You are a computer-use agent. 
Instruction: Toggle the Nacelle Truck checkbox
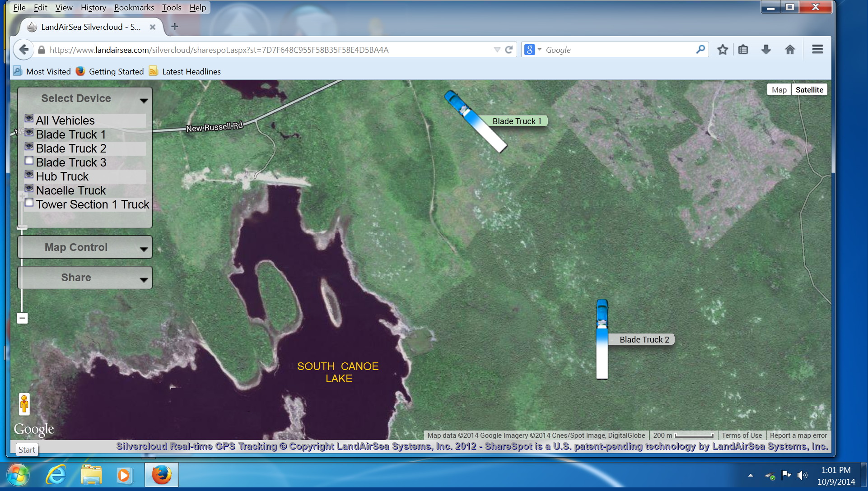pyautogui.click(x=29, y=189)
